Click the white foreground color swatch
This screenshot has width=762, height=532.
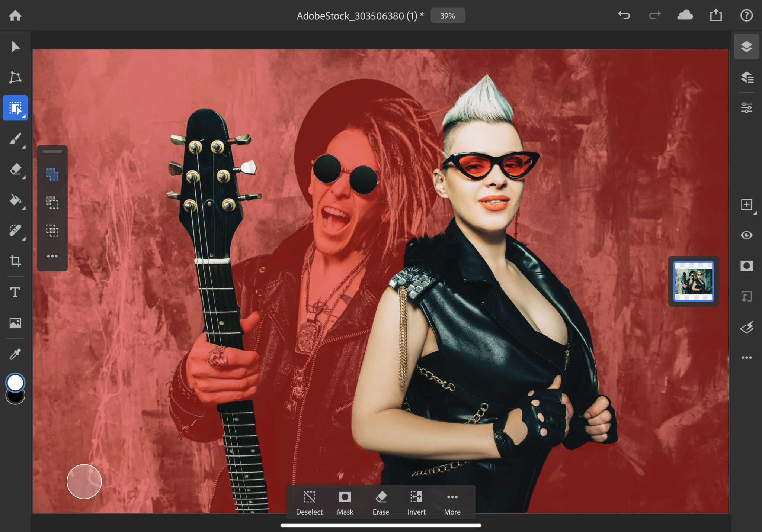pos(15,383)
